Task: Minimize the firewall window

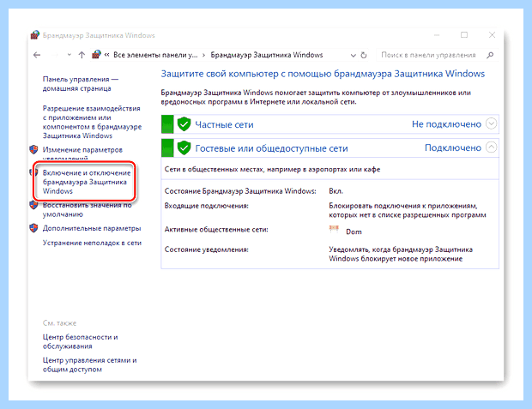Action: tap(437, 35)
